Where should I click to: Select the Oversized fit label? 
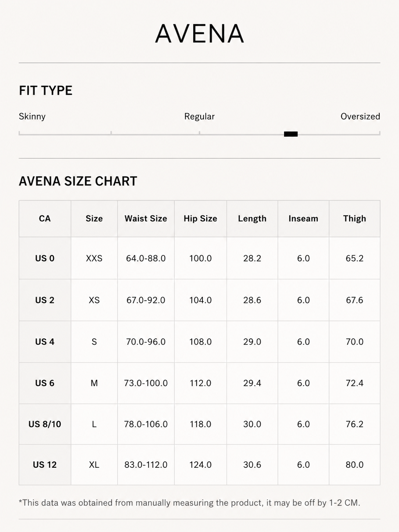point(360,116)
